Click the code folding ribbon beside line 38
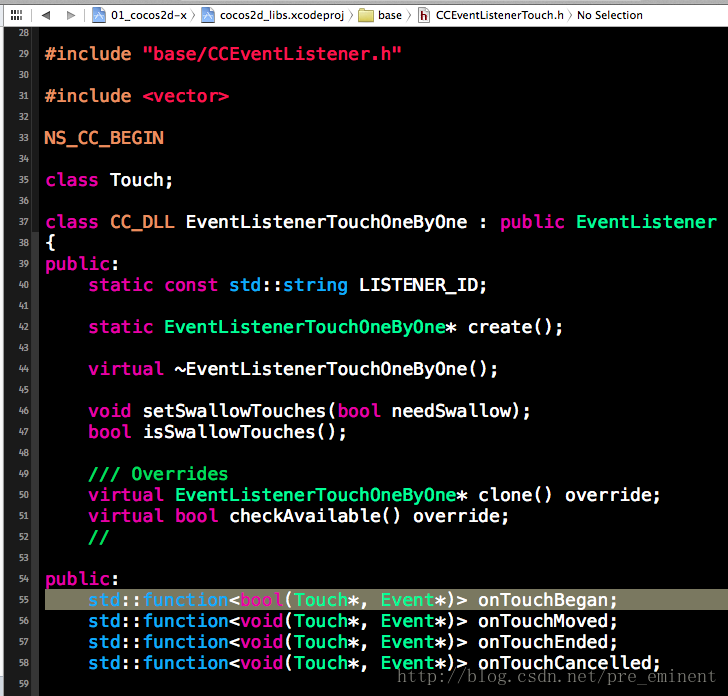Screen dimensions: 728x696 coord(35,243)
